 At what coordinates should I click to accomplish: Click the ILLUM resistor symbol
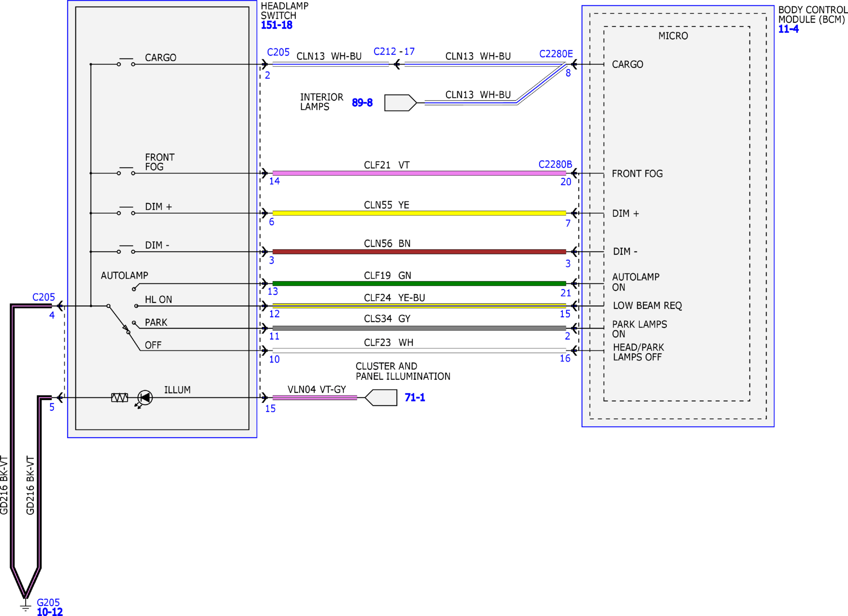click(x=119, y=398)
